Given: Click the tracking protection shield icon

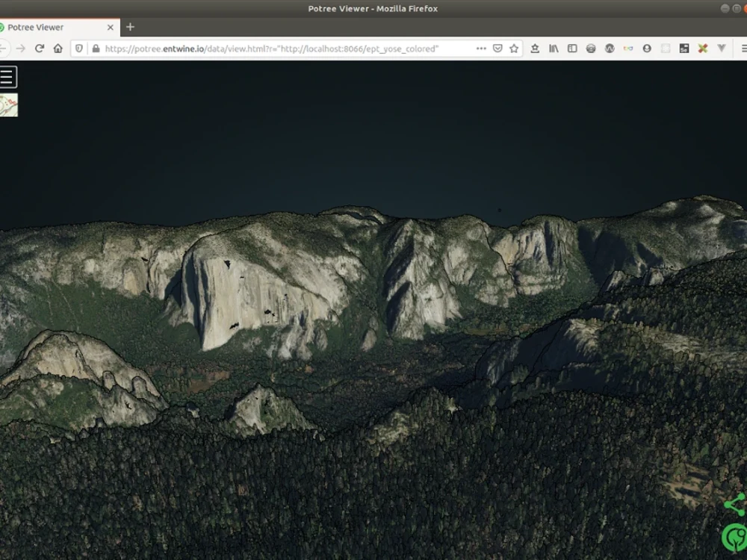Looking at the screenshot, I should pos(78,48).
